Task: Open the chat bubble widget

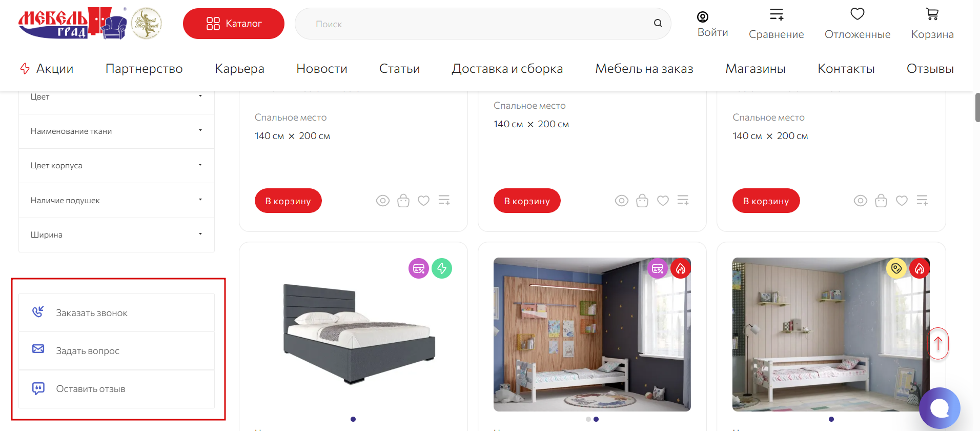Action: click(940, 408)
